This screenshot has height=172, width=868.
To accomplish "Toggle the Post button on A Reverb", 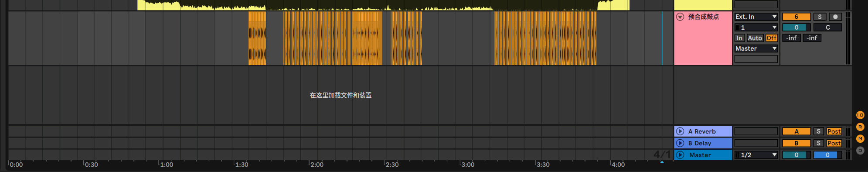I will (x=834, y=131).
